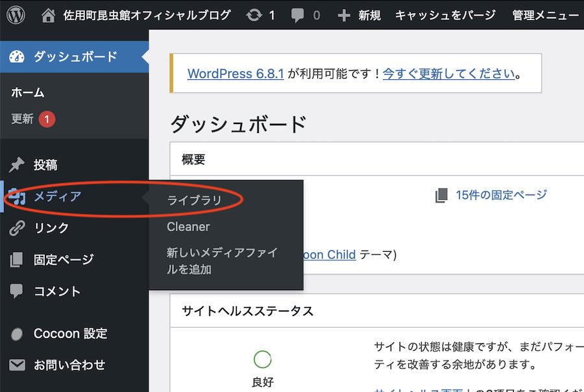Select Cleaner from media flyout
The image size is (584, 392).
(x=188, y=227)
